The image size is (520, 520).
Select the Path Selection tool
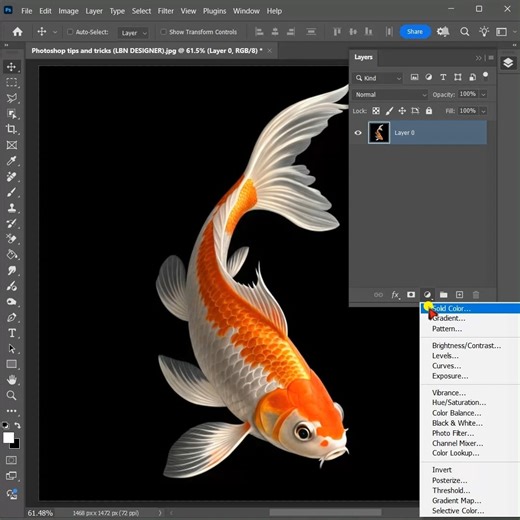(x=12, y=349)
